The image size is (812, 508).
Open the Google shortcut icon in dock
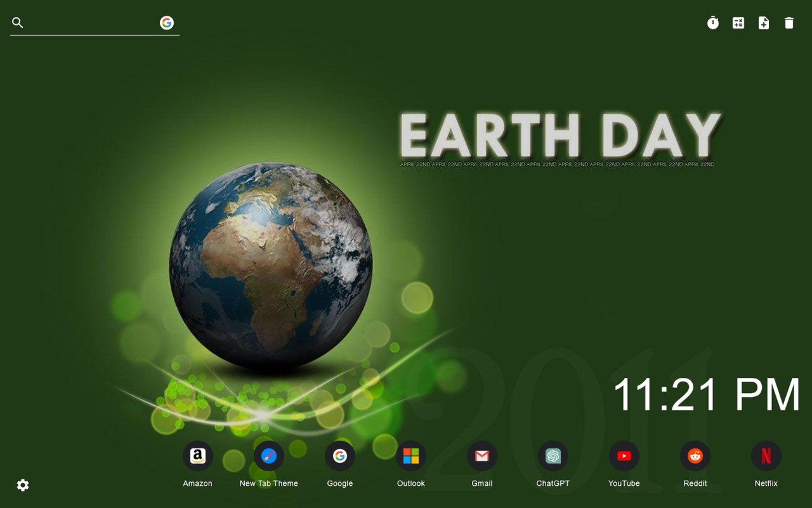point(340,456)
